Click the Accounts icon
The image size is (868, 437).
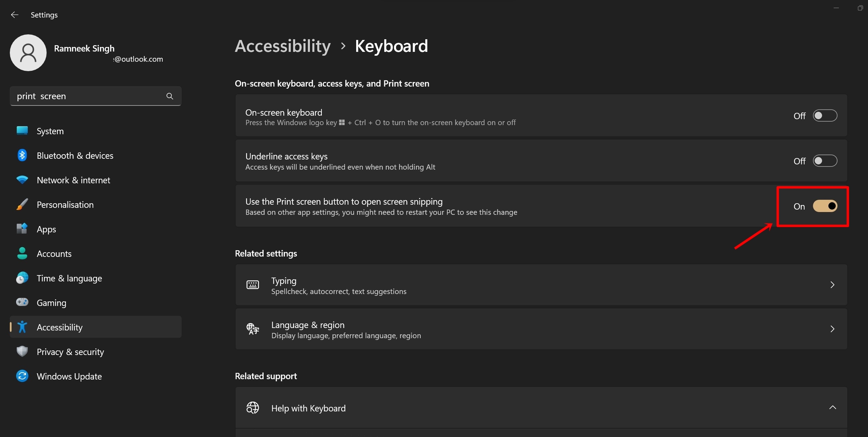click(22, 254)
